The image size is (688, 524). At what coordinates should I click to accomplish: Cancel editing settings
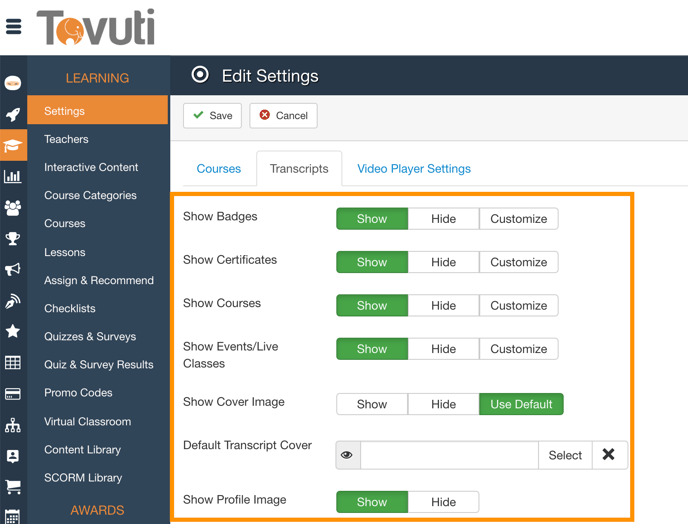tap(283, 116)
